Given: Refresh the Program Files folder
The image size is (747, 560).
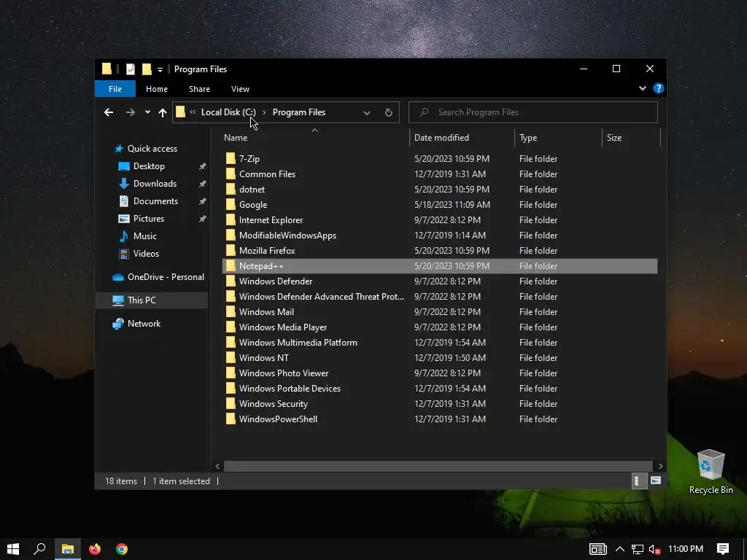Looking at the screenshot, I should click(389, 112).
